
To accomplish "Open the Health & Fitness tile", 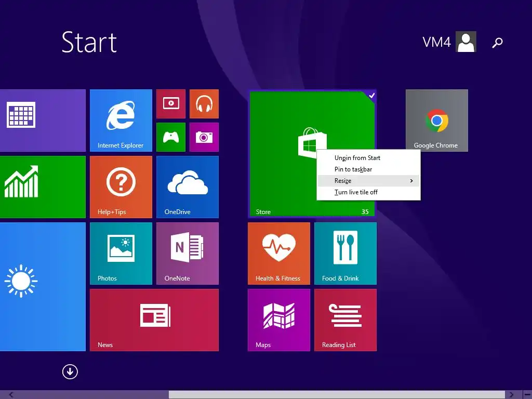I will click(279, 254).
